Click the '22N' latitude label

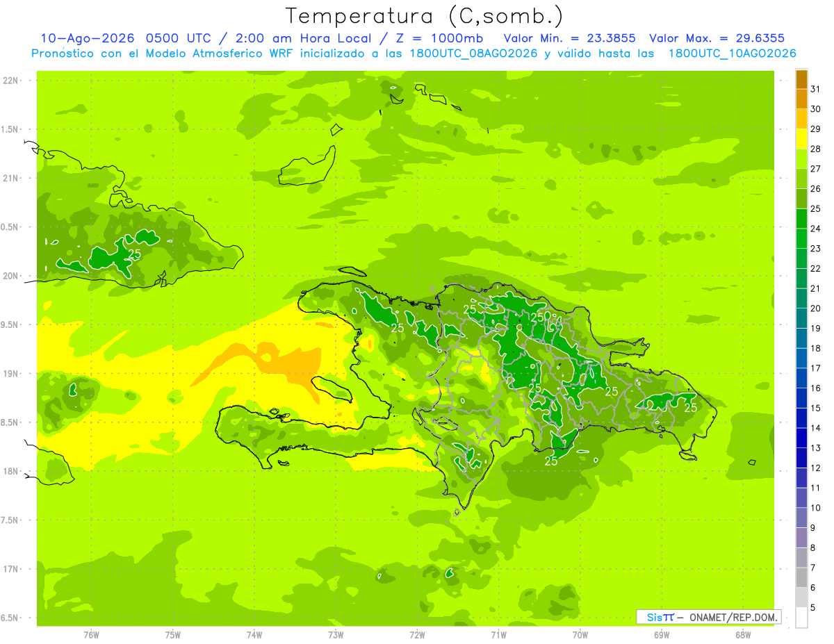point(11,80)
